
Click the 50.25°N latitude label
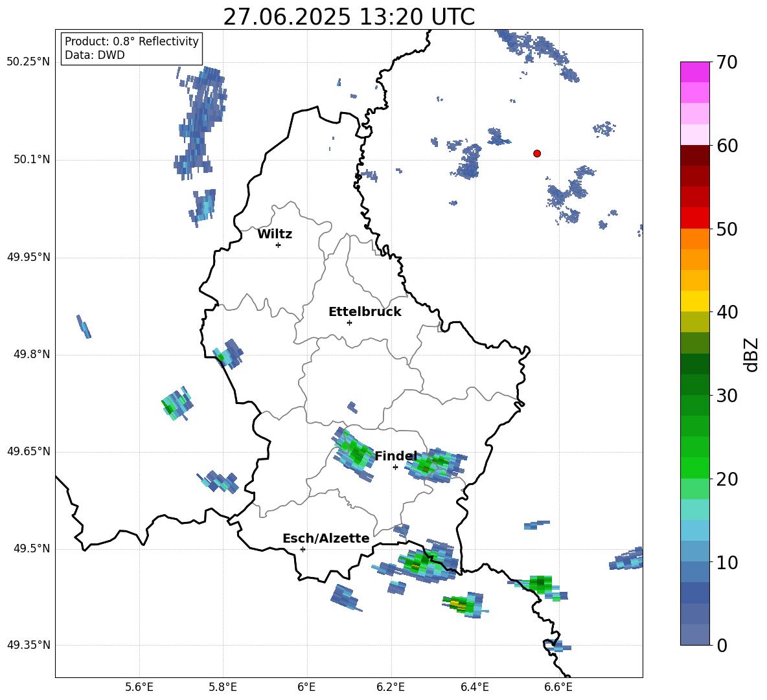29,62
